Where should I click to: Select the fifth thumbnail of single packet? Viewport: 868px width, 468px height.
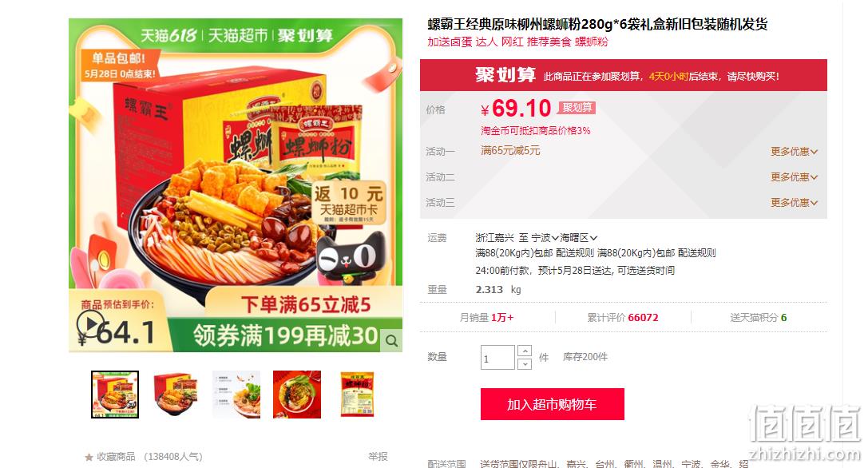pos(357,395)
